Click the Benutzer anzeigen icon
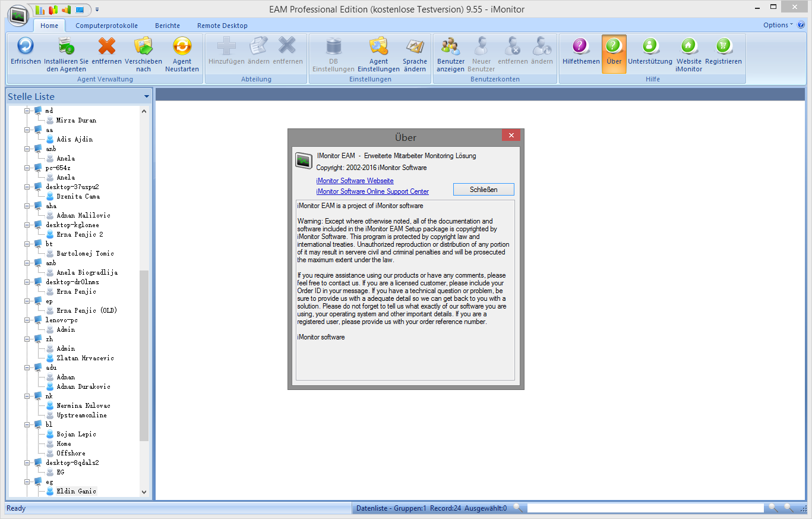 coord(450,46)
